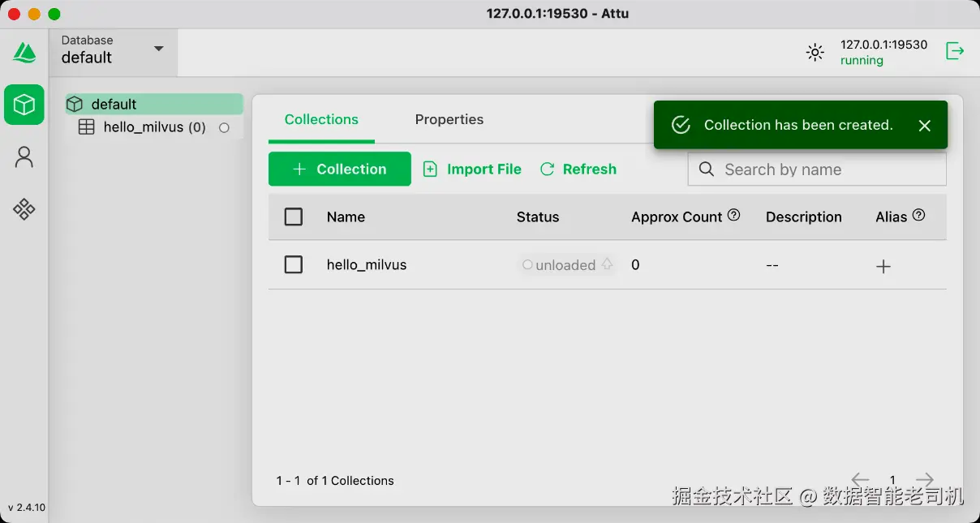980x523 pixels.
Task: Click page number 1 in pagination
Action: click(892, 479)
